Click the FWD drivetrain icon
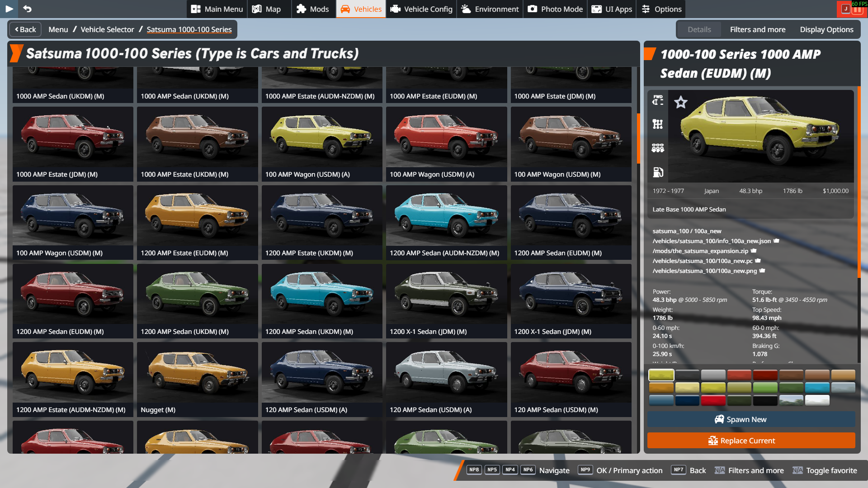Image resolution: width=868 pixels, height=488 pixels. tap(658, 100)
